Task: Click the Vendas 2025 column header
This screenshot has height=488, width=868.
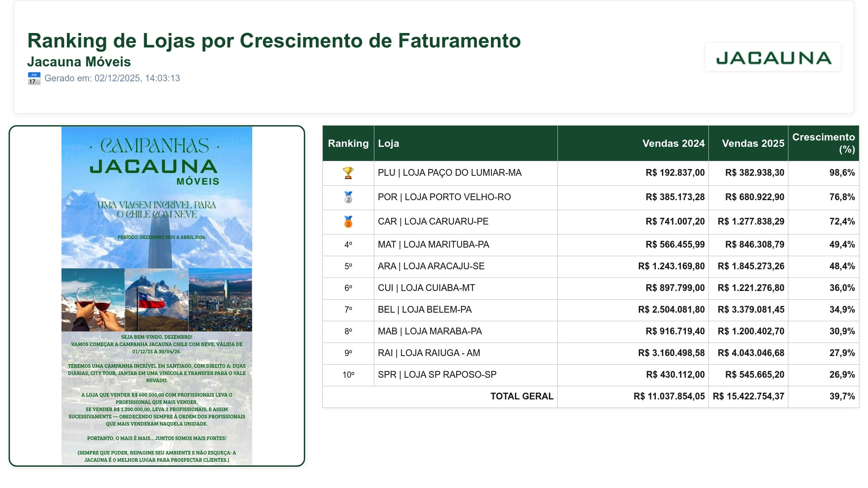Action: tap(753, 143)
